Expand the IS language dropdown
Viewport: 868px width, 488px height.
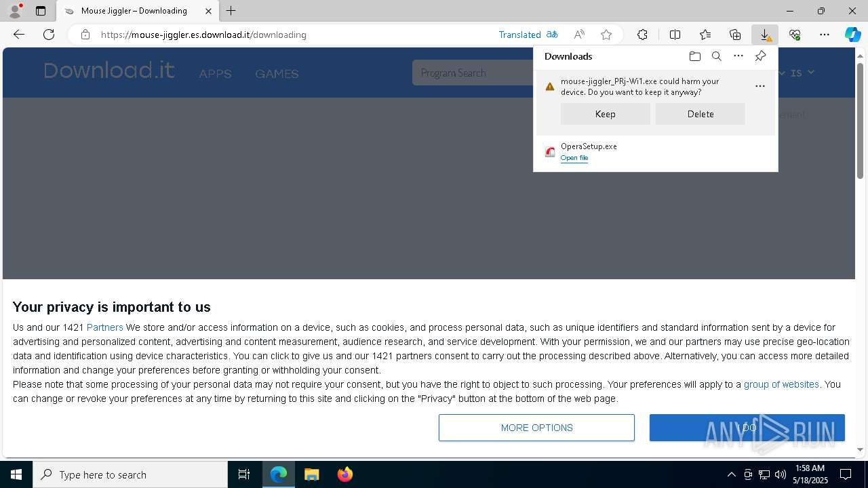click(x=802, y=73)
